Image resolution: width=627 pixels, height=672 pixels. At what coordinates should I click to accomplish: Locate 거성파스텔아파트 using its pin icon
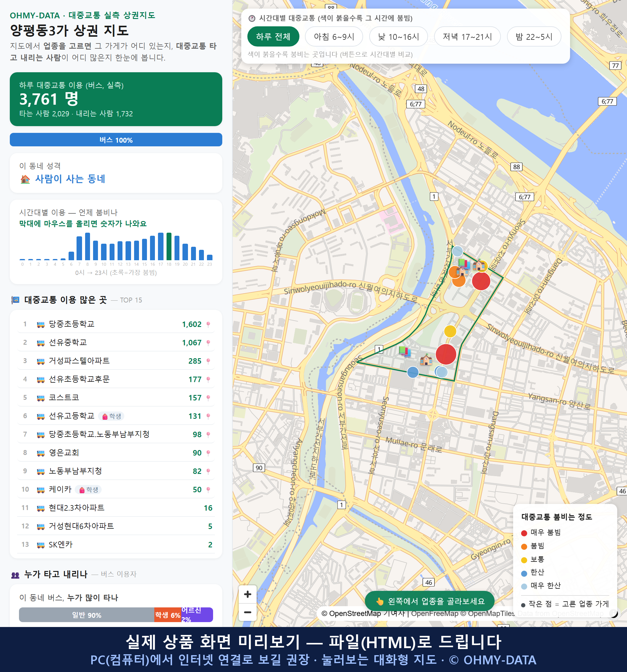208,361
